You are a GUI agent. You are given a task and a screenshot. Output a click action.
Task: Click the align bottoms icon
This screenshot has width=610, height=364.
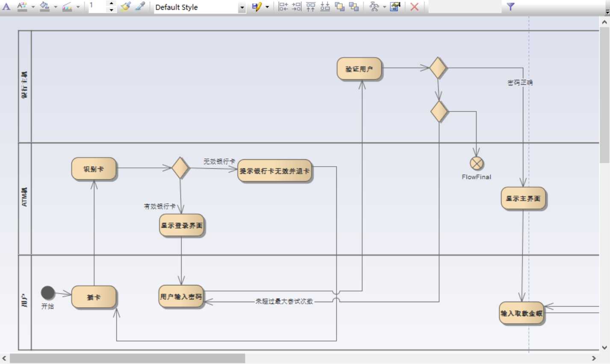325,6
